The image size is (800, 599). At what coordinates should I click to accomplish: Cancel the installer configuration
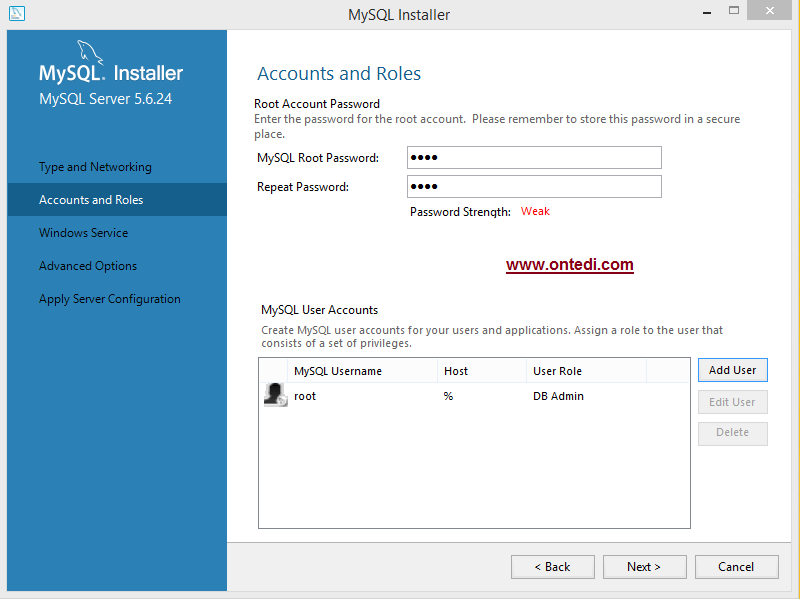pyautogui.click(x=736, y=567)
